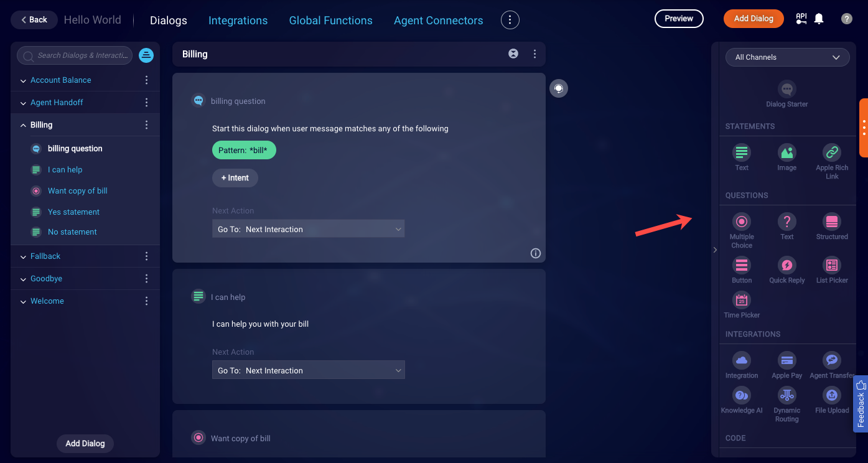
Task: Open the help question mark icon
Action: point(847,19)
